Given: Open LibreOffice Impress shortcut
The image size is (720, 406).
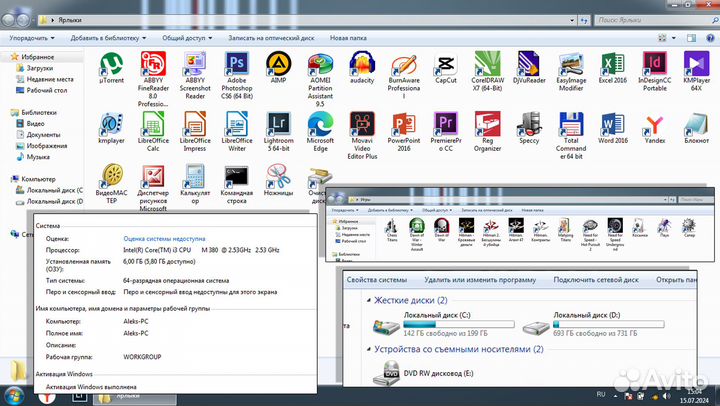Looking at the screenshot, I should (x=195, y=131).
